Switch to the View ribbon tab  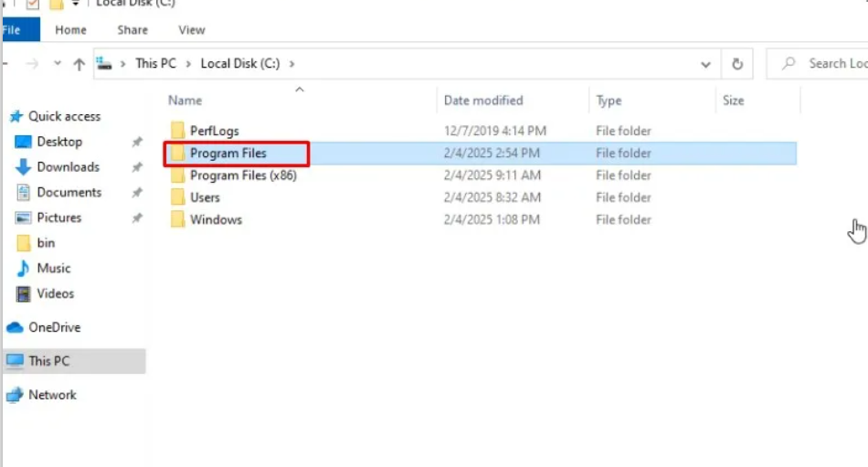(x=191, y=30)
